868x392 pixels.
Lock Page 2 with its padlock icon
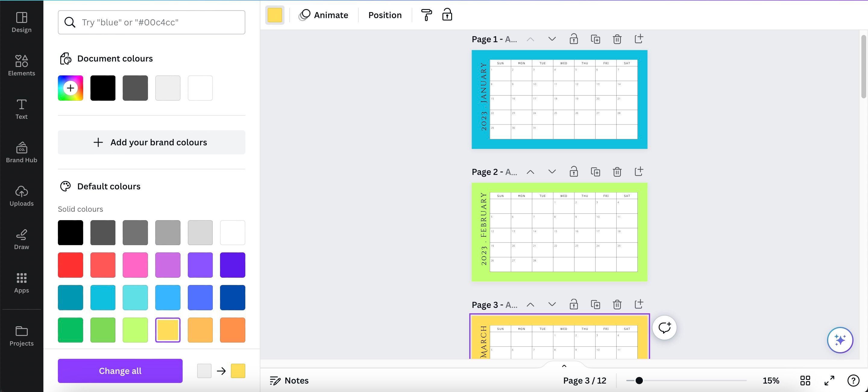coord(574,172)
